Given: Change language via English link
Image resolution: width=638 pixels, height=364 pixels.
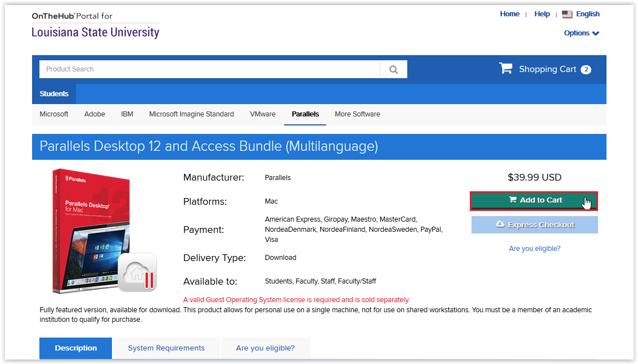Looking at the screenshot, I should [x=587, y=14].
